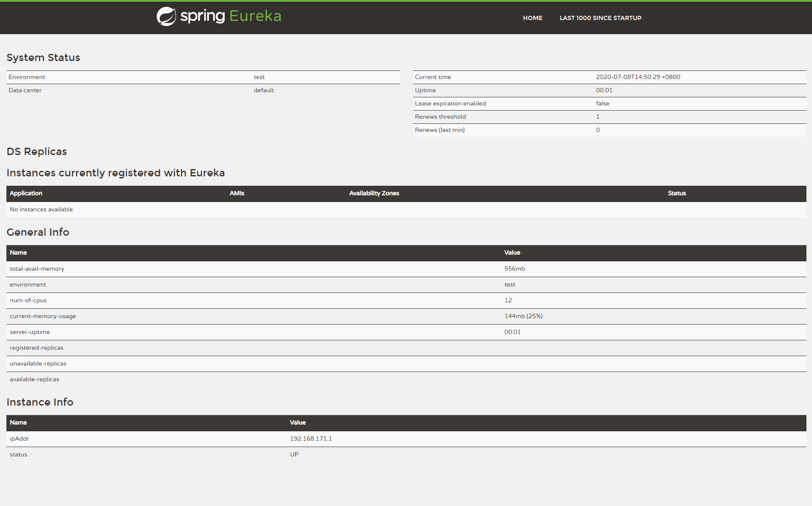The height and width of the screenshot is (506, 812).
Task: Select the 144mb (25%) usage value
Action: coord(523,316)
